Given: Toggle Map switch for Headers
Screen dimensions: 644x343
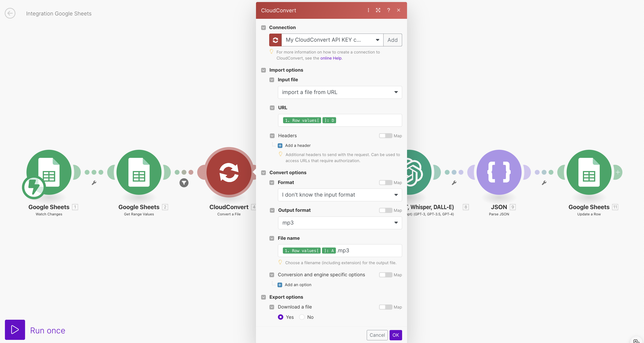Looking at the screenshot, I should (385, 136).
